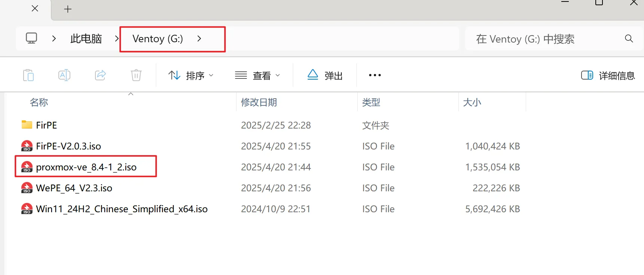Close the current tab
The width and height of the screenshot is (644, 275).
(35, 9)
